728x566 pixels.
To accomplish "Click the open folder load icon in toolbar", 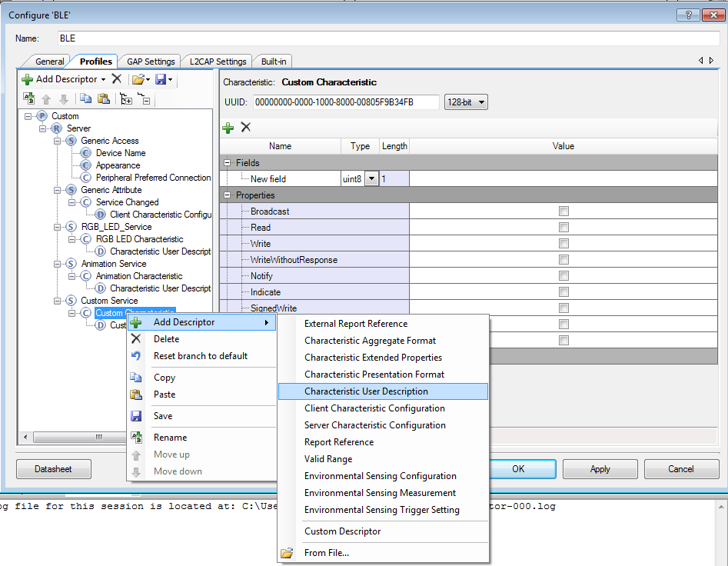I will [x=138, y=79].
